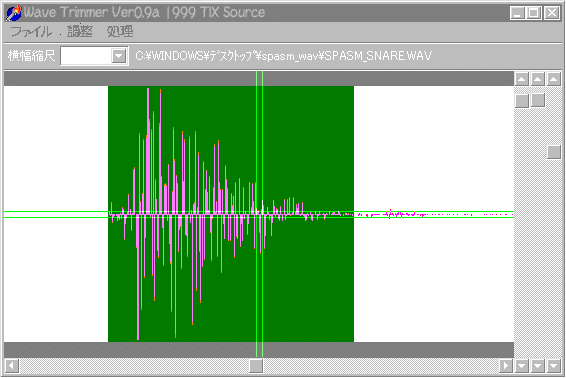Click the thumb of the leftmost vertical scrollbar
566x378 pixels.
[522, 101]
